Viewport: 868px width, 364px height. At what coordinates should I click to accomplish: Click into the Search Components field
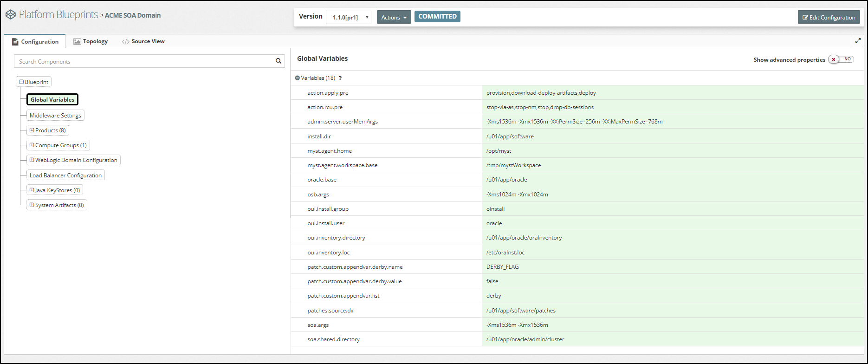click(144, 61)
